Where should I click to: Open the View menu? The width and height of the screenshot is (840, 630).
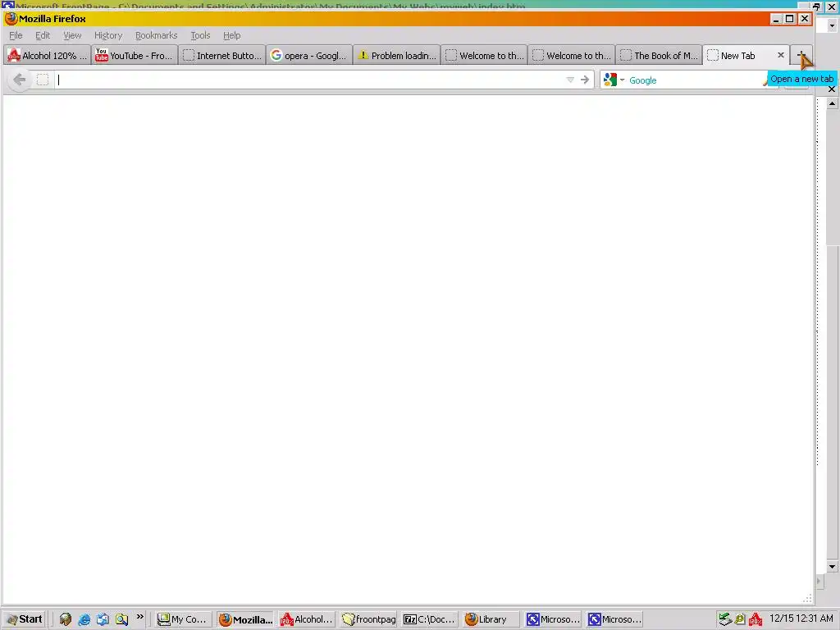[72, 35]
